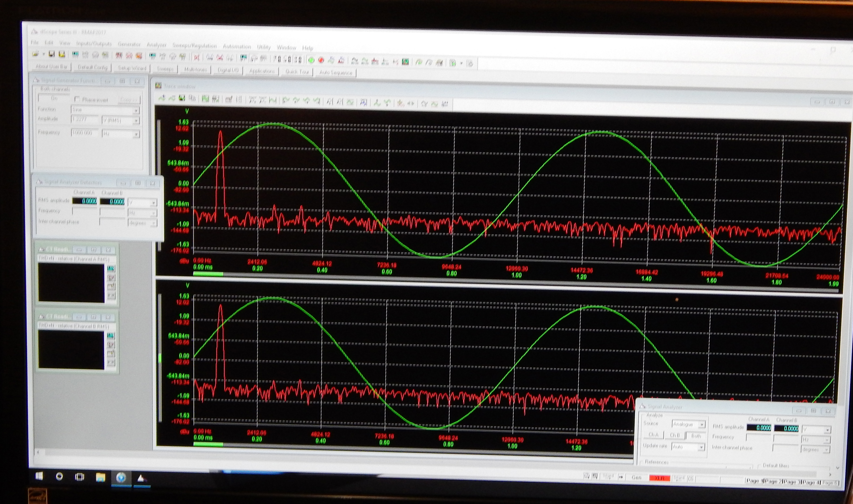
Task: Click the generator Frequency value field
Action: [85, 133]
